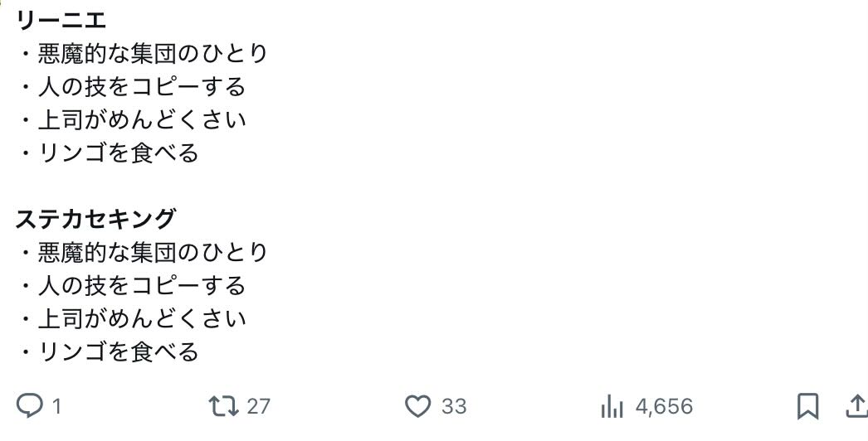The image size is (868, 441).
Task: Click the reply count number 1
Action: pos(56,406)
